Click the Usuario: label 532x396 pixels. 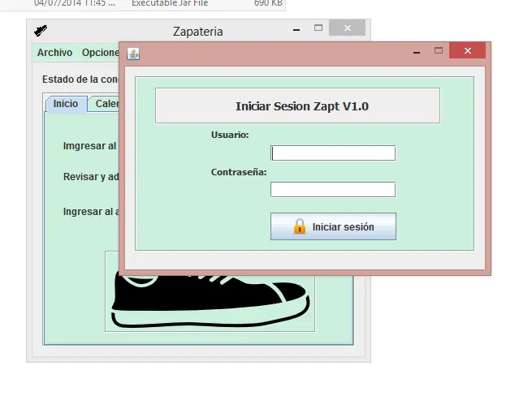pos(230,135)
